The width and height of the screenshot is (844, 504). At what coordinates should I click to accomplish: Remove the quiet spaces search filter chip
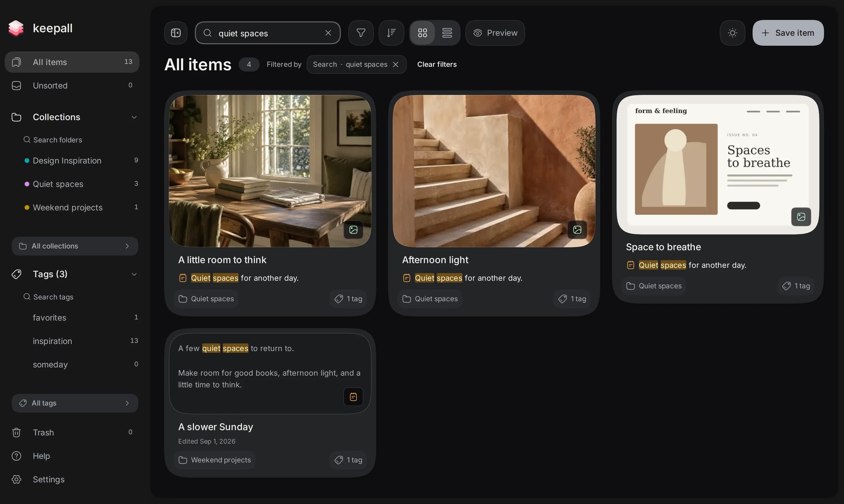click(x=395, y=64)
